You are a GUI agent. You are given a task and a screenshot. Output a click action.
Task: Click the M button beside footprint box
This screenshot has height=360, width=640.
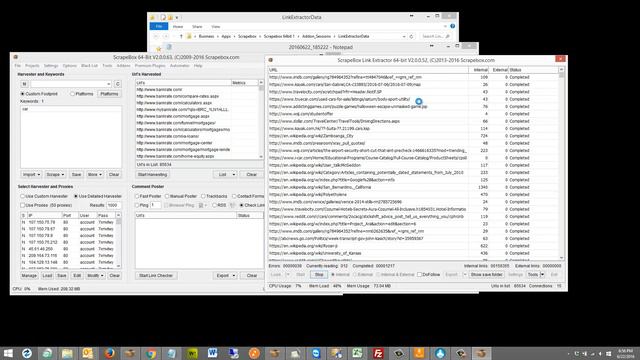[24, 84]
